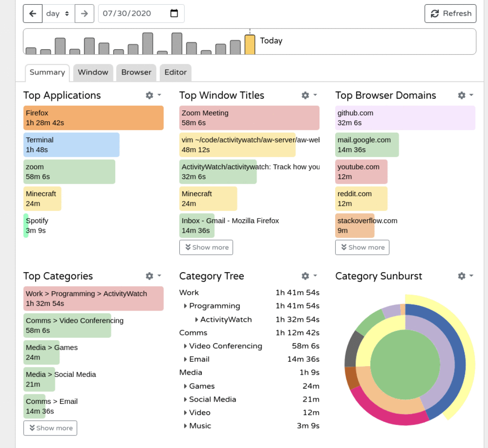Open the Top Browser Domains gear menu
Image resolution: width=488 pixels, height=448 pixels.
[465, 95]
